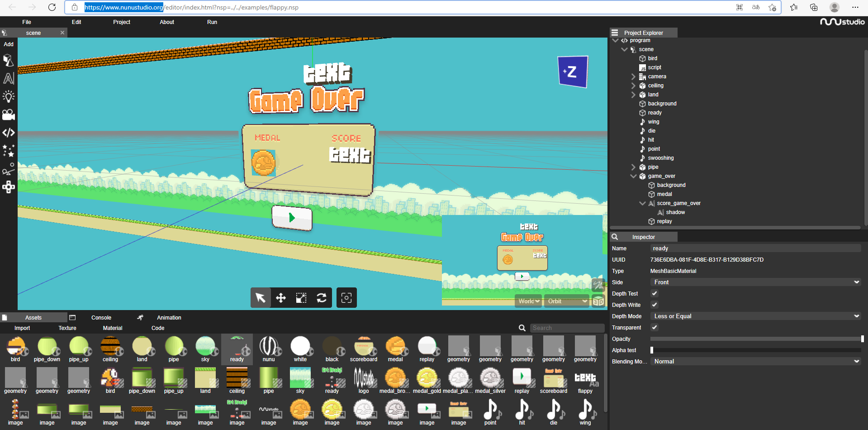Toggle the Depth Test checkbox
Image resolution: width=868 pixels, height=430 pixels.
(x=654, y=294)
